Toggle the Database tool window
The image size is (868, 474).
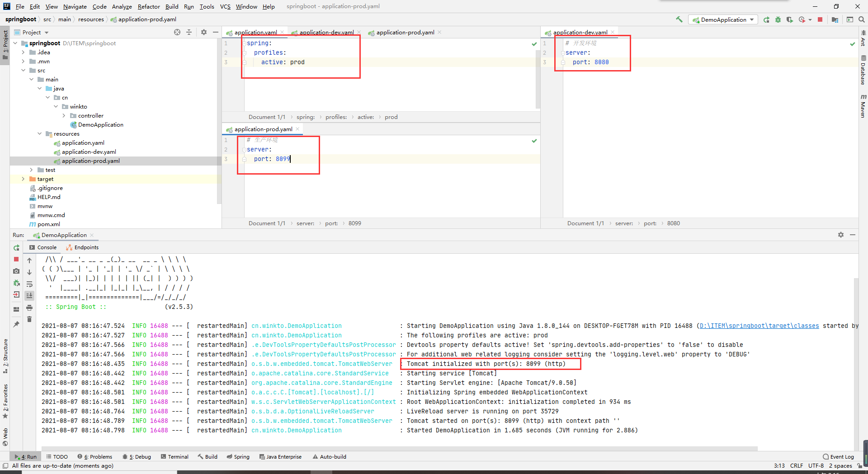tap(863, 70)
